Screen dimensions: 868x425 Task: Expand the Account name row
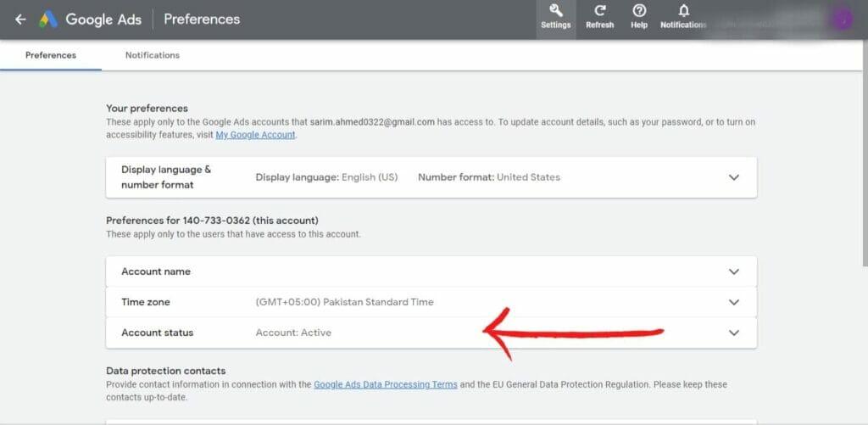coord(733,271)
